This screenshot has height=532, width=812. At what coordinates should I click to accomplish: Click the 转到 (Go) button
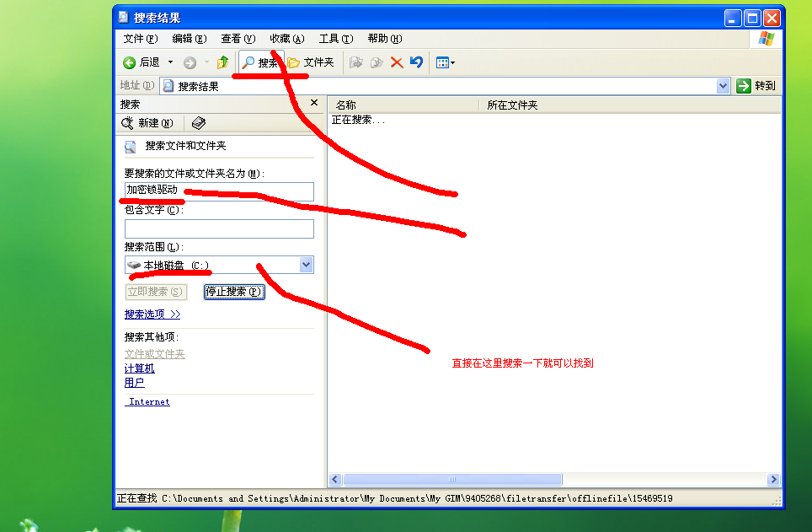[x=756, y=86]
